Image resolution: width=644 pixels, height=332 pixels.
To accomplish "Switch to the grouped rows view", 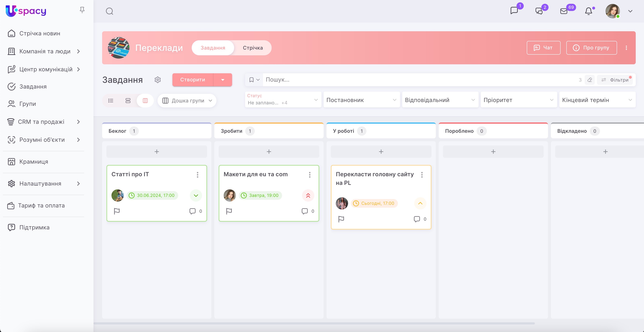I will point(128,101).
